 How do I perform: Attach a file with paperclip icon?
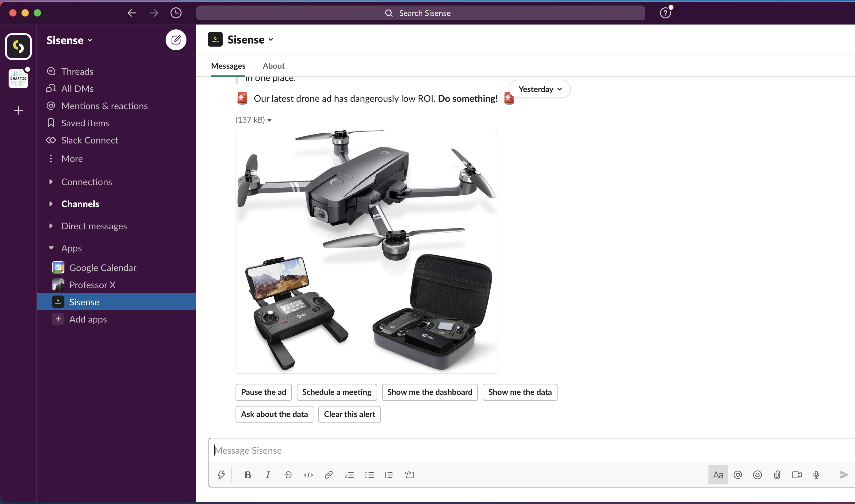[777, 475]
